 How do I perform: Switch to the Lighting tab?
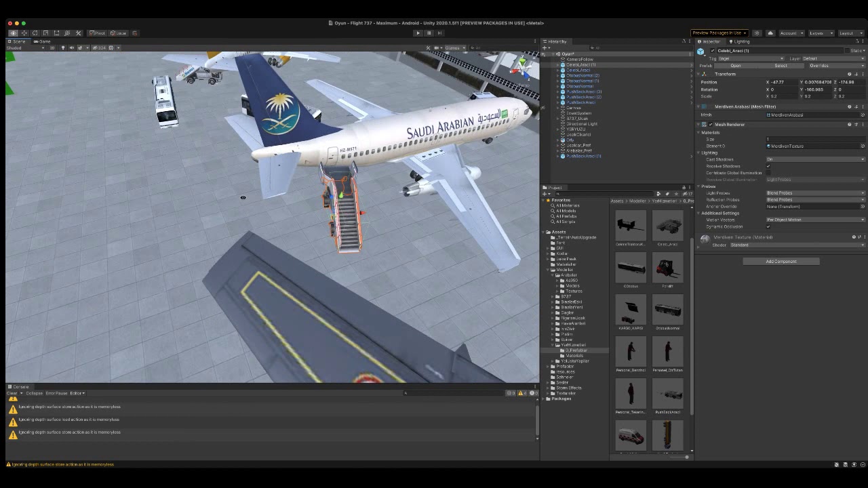pos(740,41)
